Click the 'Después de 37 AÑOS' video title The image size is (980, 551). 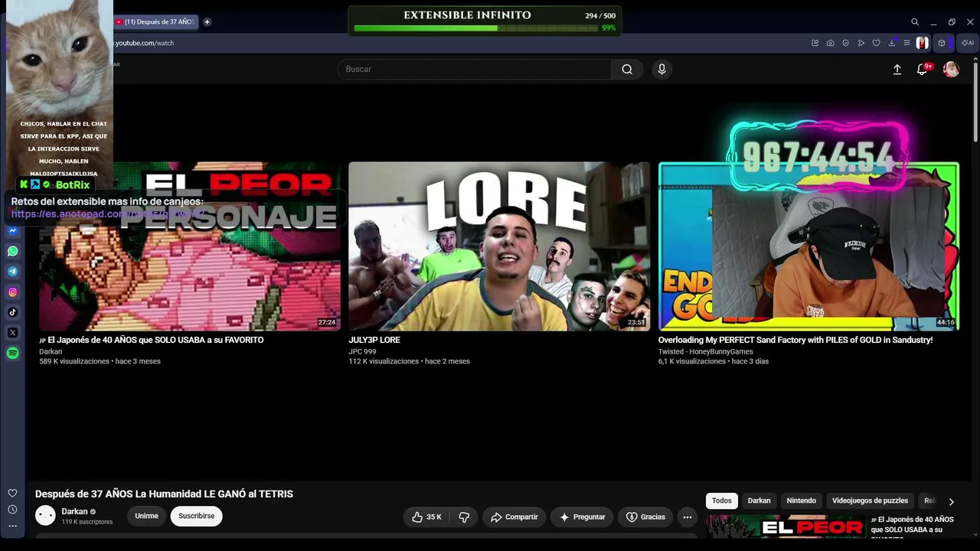pyautogui.click(x=164, y=494)
